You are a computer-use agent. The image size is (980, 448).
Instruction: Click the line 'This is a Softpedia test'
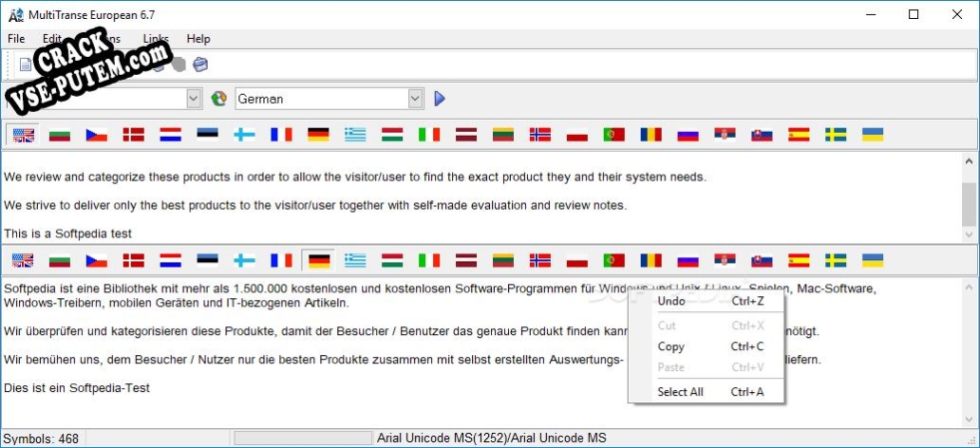[x=68, y=233]
